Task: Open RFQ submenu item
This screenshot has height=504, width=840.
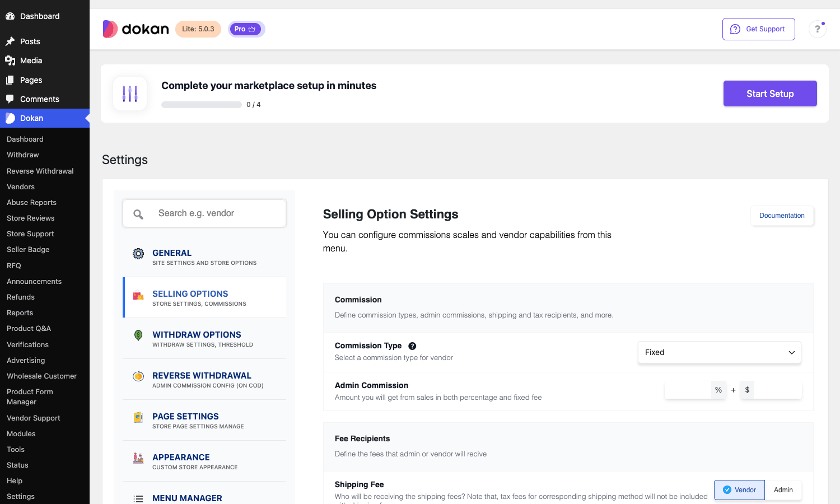Action: tap(14, 266)
